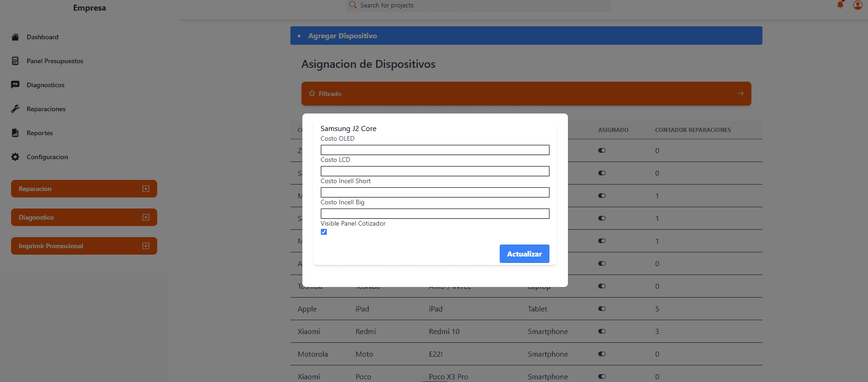Toggle Asignado switch for Xiaomi Redmi 10

click(602, 331)
